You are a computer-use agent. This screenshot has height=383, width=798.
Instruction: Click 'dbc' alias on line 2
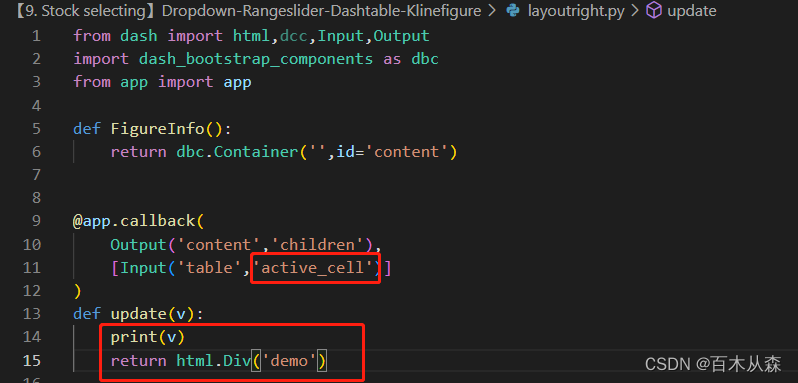(x=425, y=59)
